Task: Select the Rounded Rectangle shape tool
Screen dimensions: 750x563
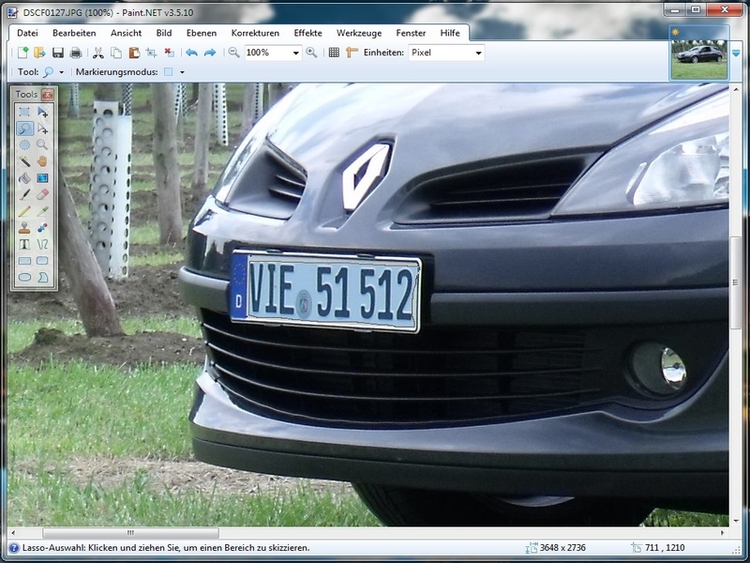Action: pos(43,261)
